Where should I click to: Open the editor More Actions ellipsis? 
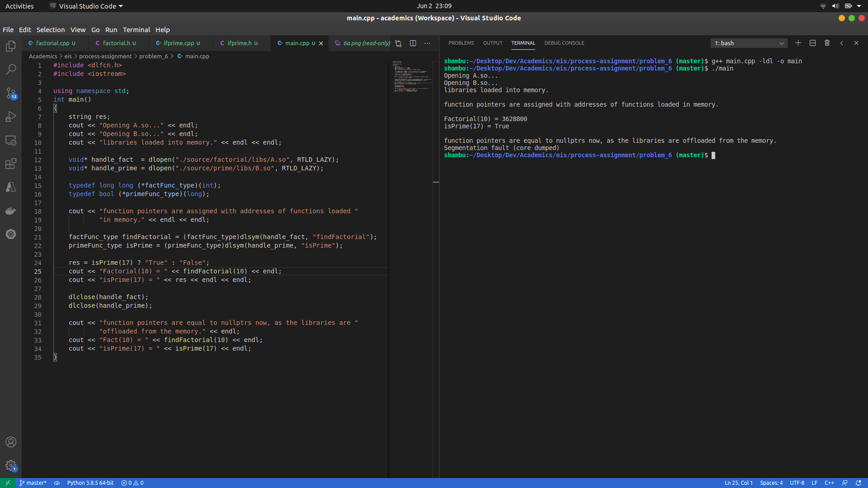click(x=427, y=43)
